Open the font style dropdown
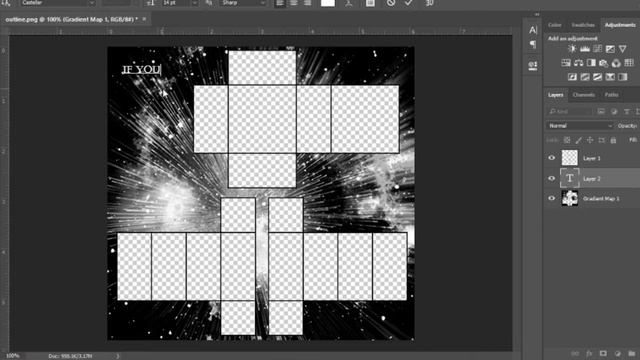 pos(119,3)
